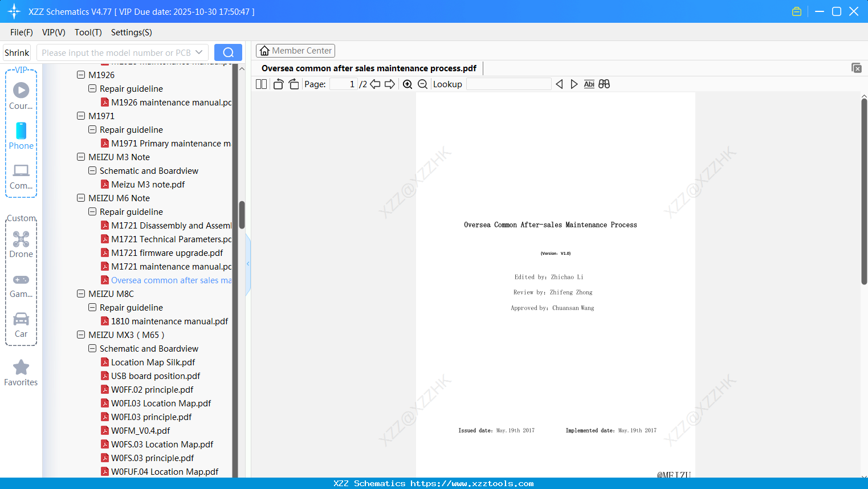This screenshot has height=489, width=868.
Task: Collapse the MEIZU M3 Note node
Action: pyautogui.click(x=81, y=157)
